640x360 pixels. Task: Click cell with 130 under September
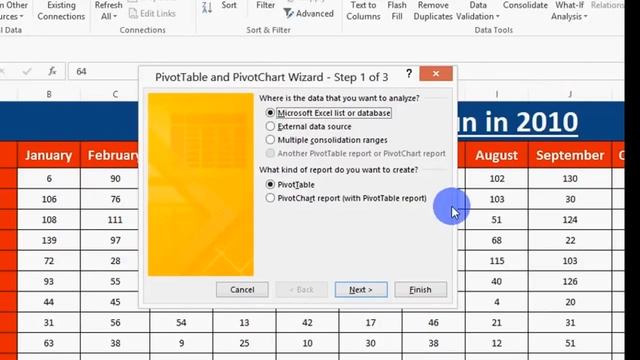[570, 178]
